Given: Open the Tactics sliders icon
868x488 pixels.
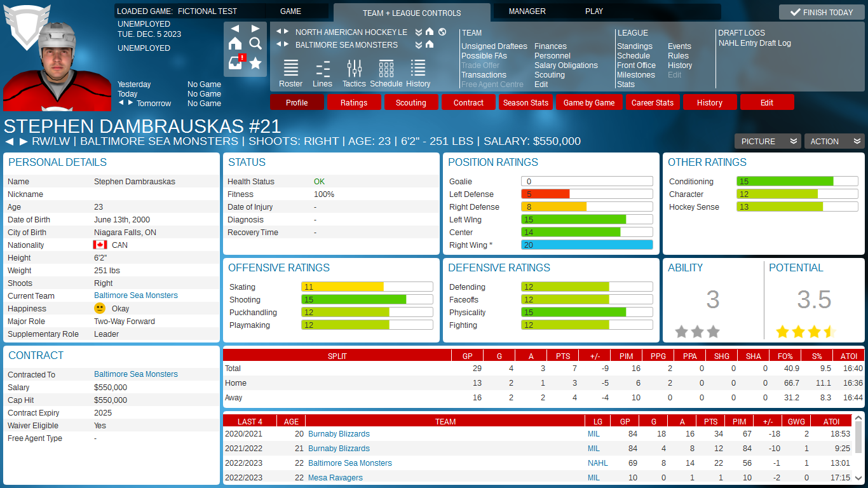Looking at the screenshot, I should [354, 73].
